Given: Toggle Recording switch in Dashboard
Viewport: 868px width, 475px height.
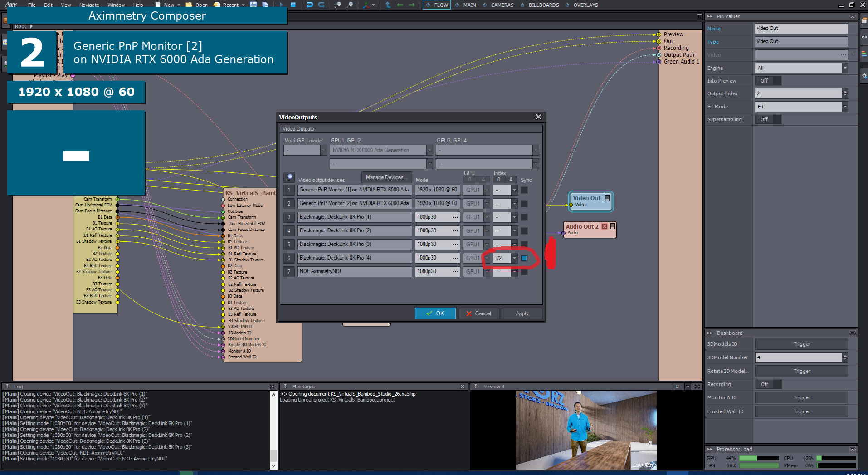Looking at the screenshot, I should pyautogui.click(x=768, y=384).
